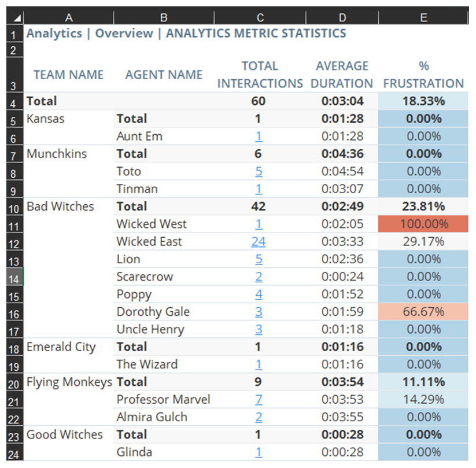Screen dimensions: 476x468
Task: Open Dorothy Gale's 3 interactions link
Action: (x=259, y=312)
